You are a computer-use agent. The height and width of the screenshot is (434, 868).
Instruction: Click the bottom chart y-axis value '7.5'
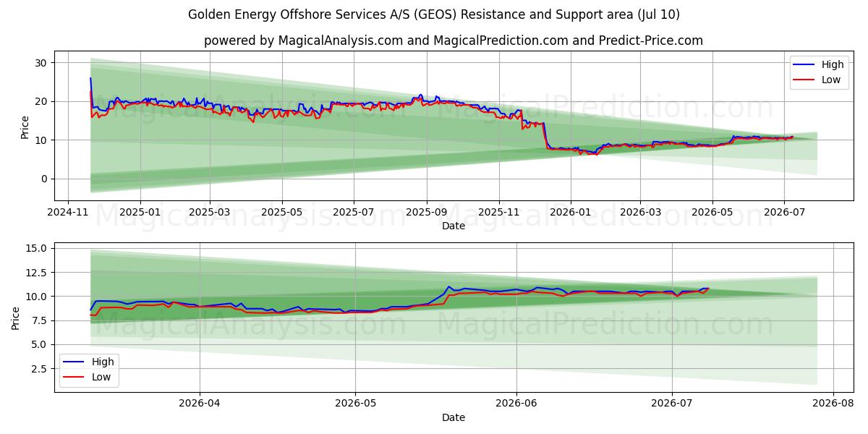click(x=40, y=320)
